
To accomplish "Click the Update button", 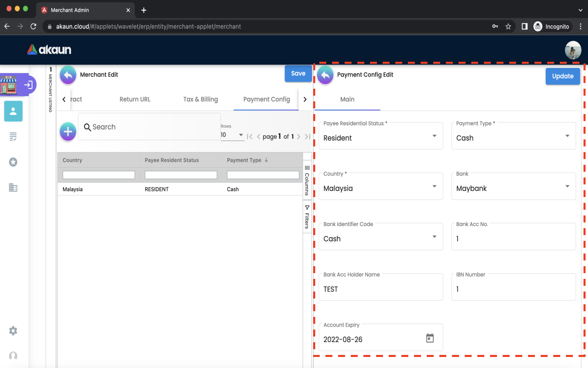I will [x=562, y=76].
